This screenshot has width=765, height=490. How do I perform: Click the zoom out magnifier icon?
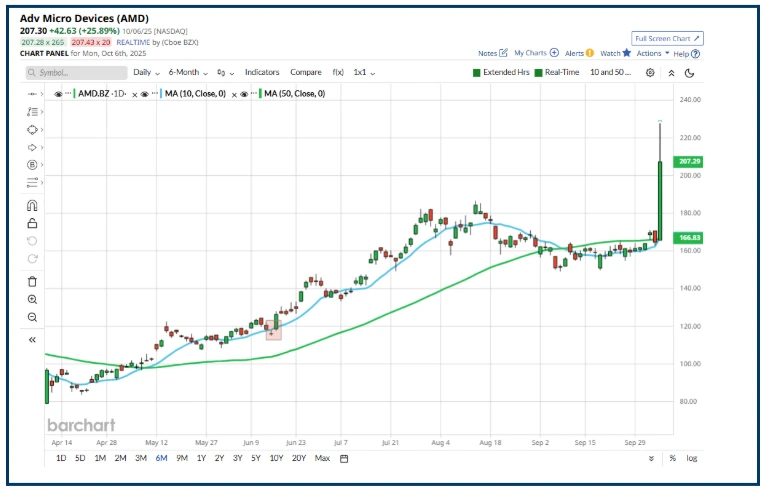pos(32,317)
